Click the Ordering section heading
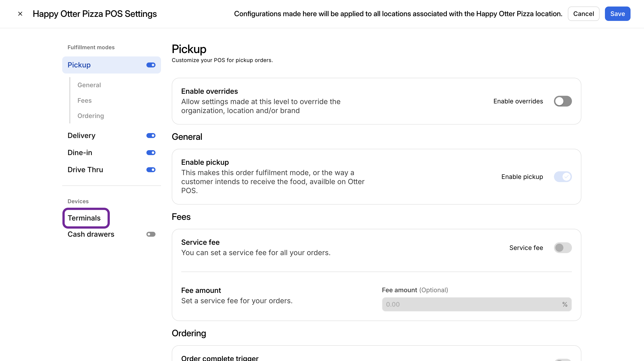 (189, 333)
